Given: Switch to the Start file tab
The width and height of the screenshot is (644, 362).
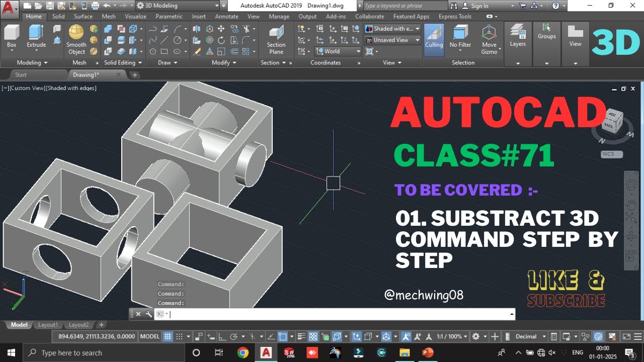Looking at the screenshot, I should pos(21,75).
